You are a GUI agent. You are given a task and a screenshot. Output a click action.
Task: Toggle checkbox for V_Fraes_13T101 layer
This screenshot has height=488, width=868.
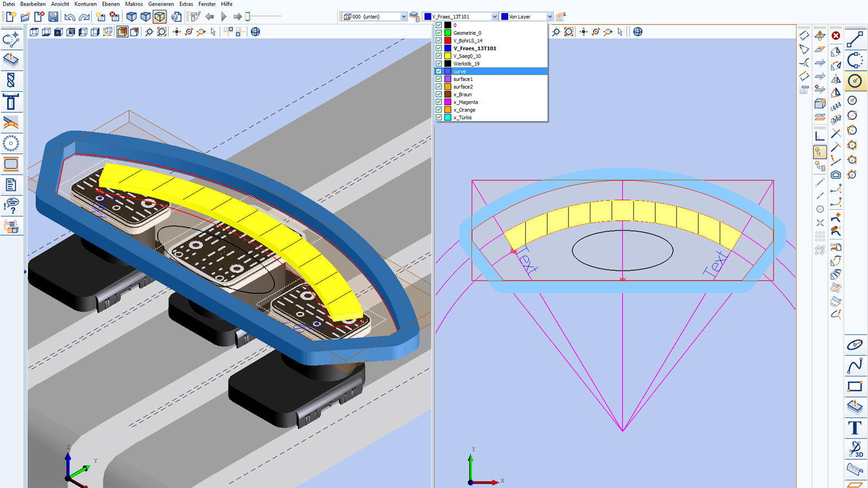pos(439,48)
